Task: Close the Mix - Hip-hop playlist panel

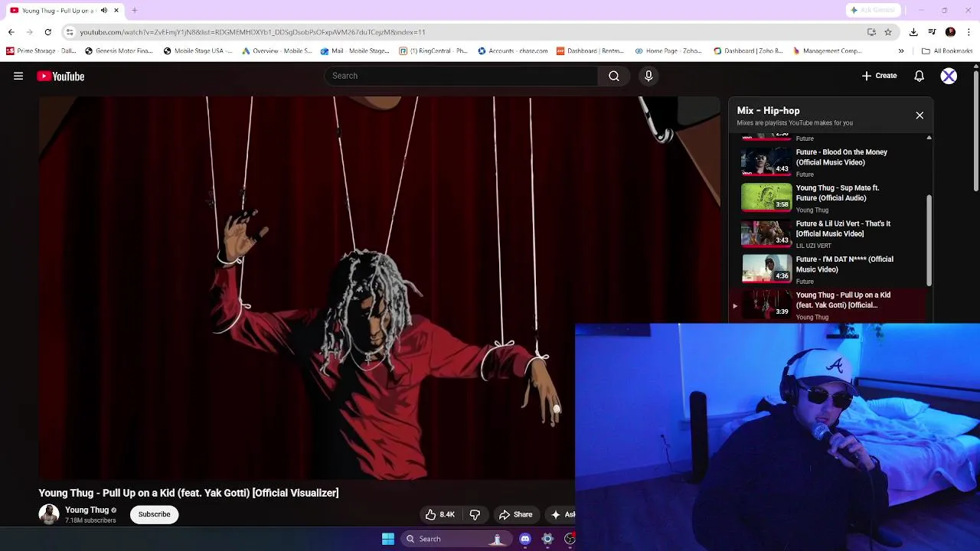Action: click(x=920, y=116)
